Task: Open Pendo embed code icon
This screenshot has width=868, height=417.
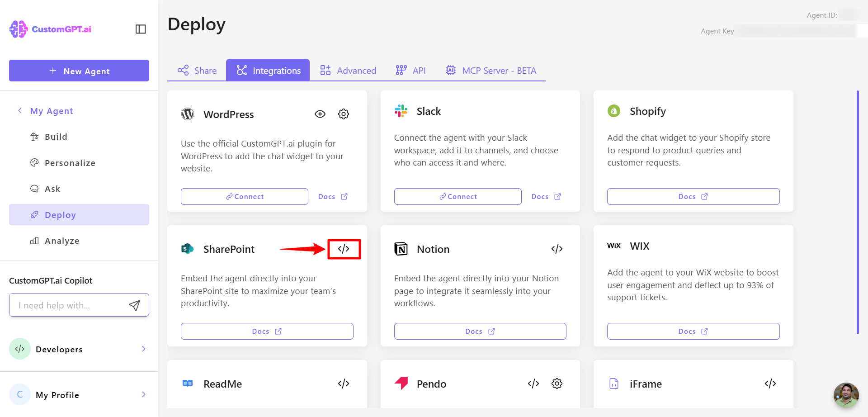Action: pyautogui.click(x=533, y=384)
